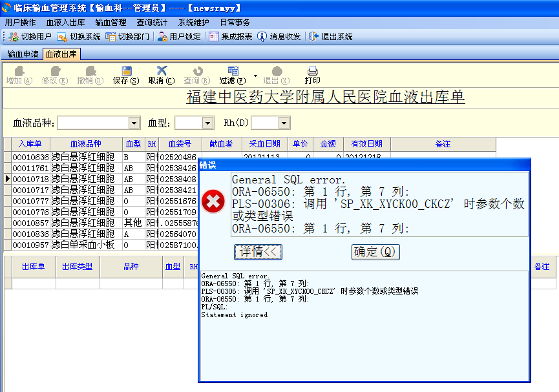This screenshot has width=559, height=392.
Task: Open the 用户操作 menu
Action: click(x=20, y=23)
